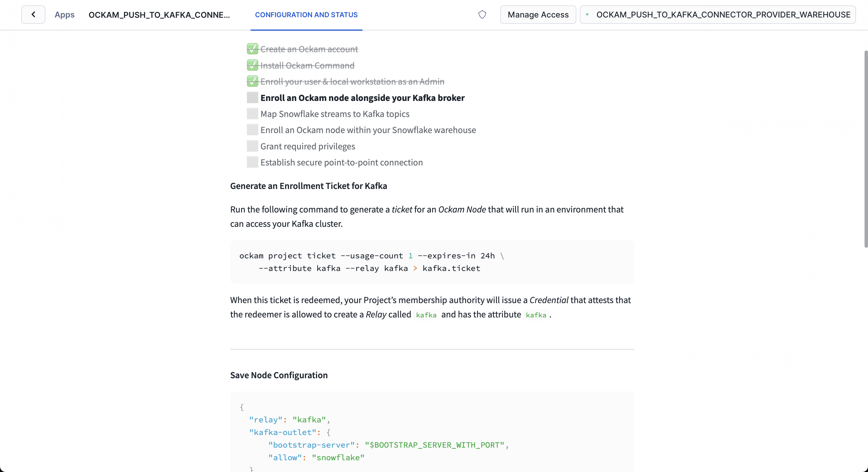Toggle the Grant required privileges checkbox
Viewport: 868px width, 472px height.
point(251,146)
